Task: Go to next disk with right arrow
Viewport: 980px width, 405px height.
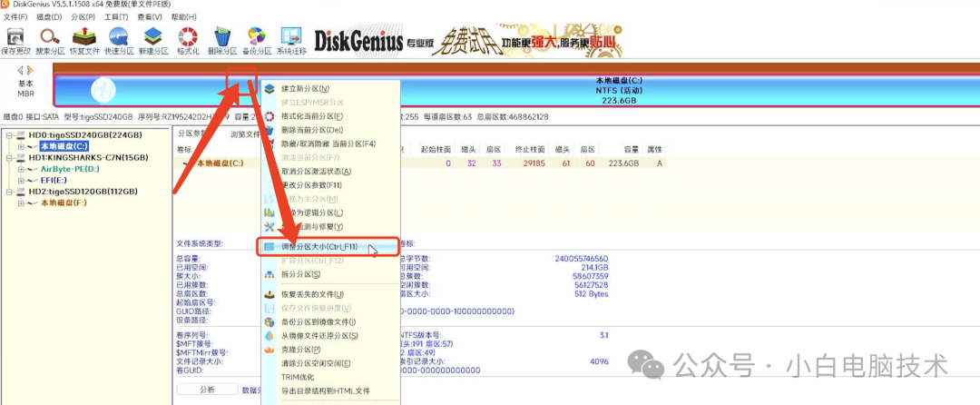Action: (x=29, y=70)
